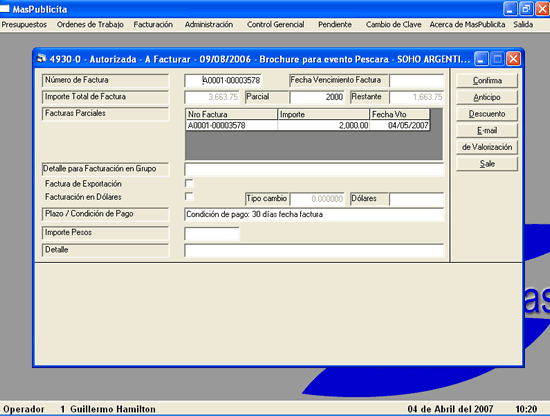Click the Nro Factura column header

point(232,114)
